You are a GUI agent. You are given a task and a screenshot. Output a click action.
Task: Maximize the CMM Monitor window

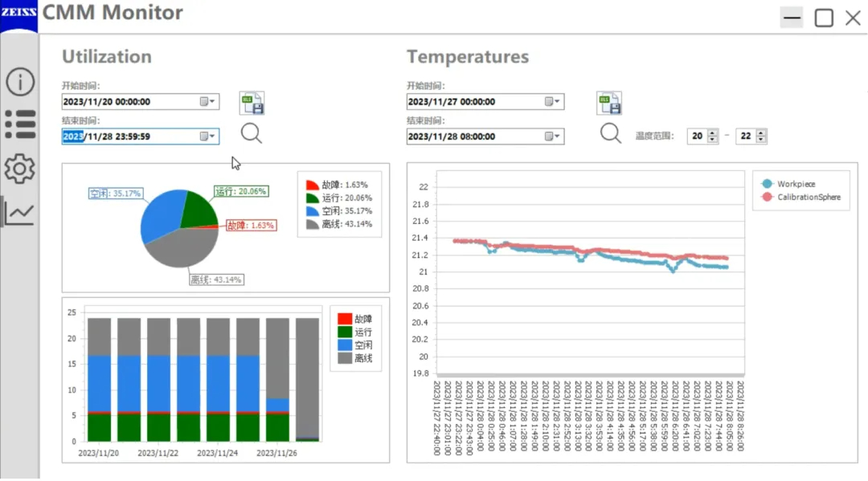(824, 18)
